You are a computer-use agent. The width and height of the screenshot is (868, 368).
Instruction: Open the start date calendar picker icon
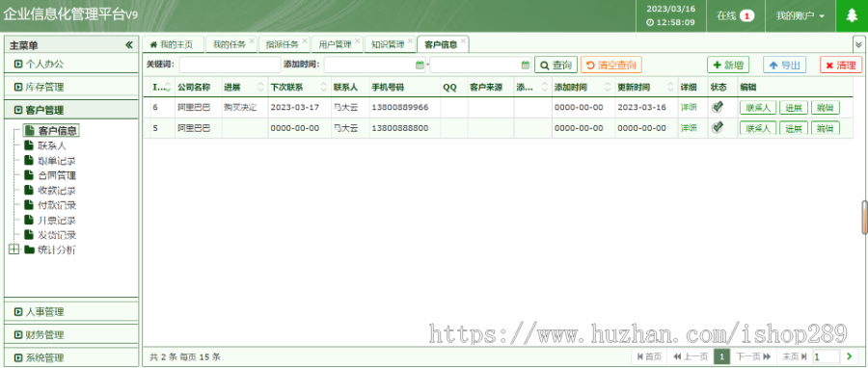420,66
